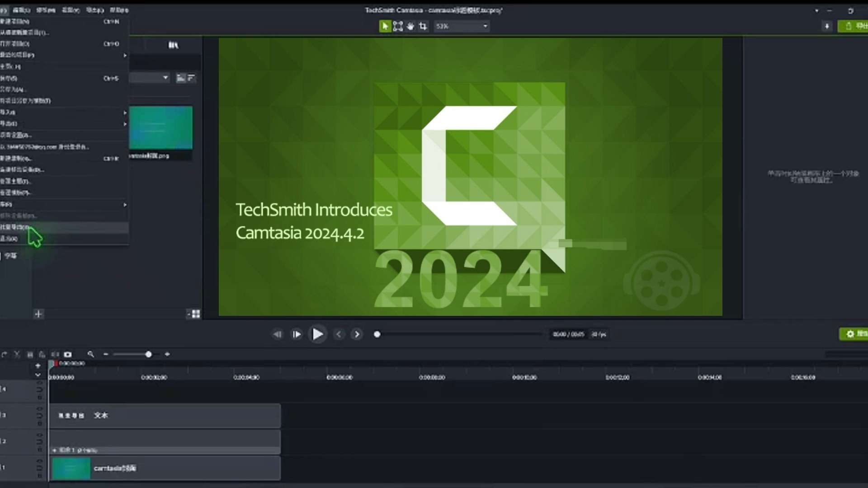Toggle the magnet icon on track 3
The width and height of the screenshot is (868, 488).
[x=39, y=416]
